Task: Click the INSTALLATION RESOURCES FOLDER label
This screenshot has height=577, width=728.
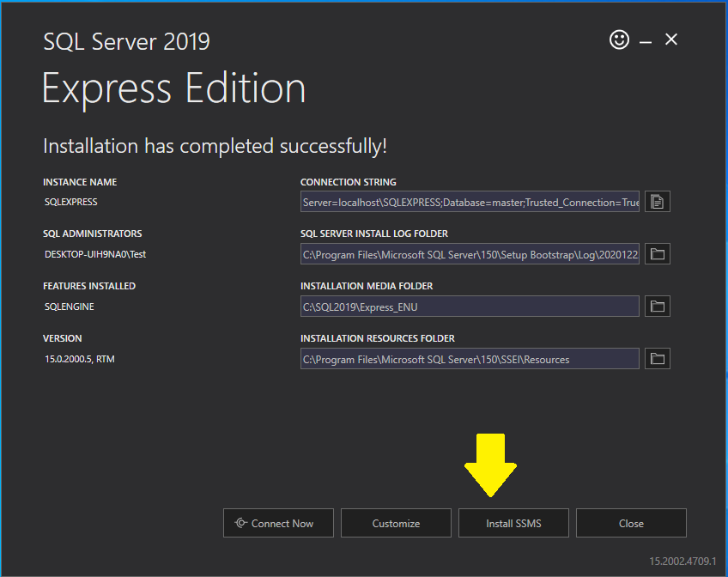Action: point(378,338)
